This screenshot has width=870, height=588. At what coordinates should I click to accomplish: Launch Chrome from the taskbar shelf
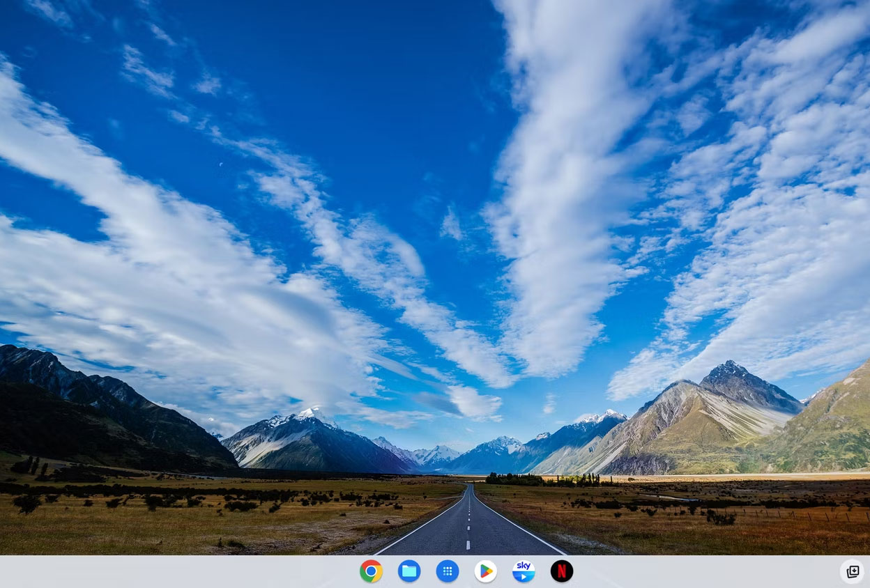click(x=372, y=571)
